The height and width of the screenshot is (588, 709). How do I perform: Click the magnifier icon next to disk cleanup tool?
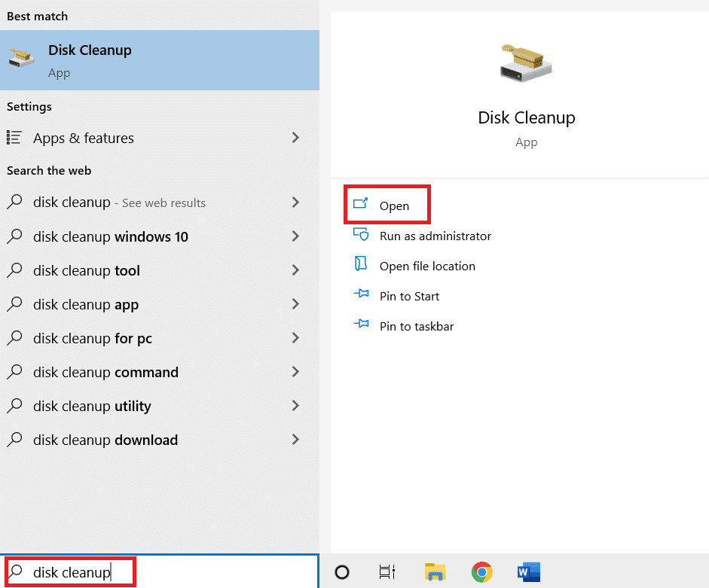[15, 270]
